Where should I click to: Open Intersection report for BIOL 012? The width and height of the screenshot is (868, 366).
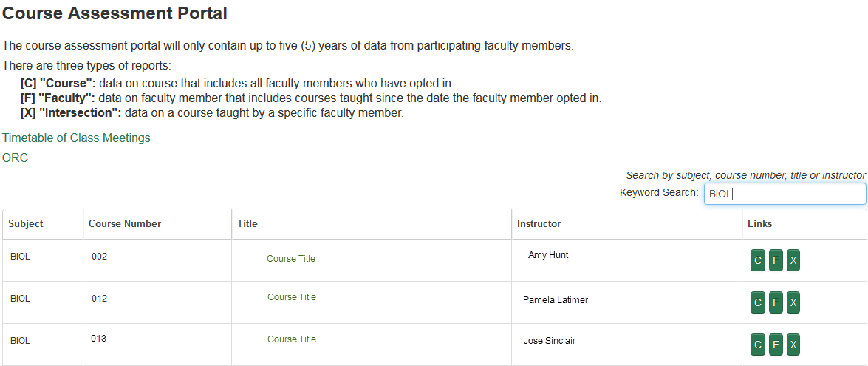click(x=793, y=302)
